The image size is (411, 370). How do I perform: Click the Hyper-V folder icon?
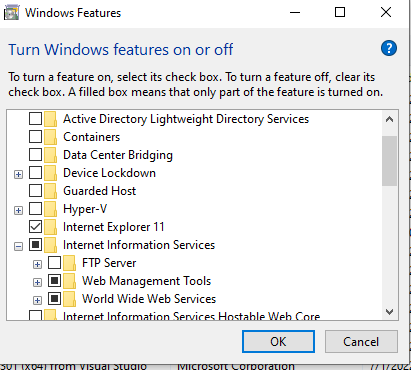point(50,209)
